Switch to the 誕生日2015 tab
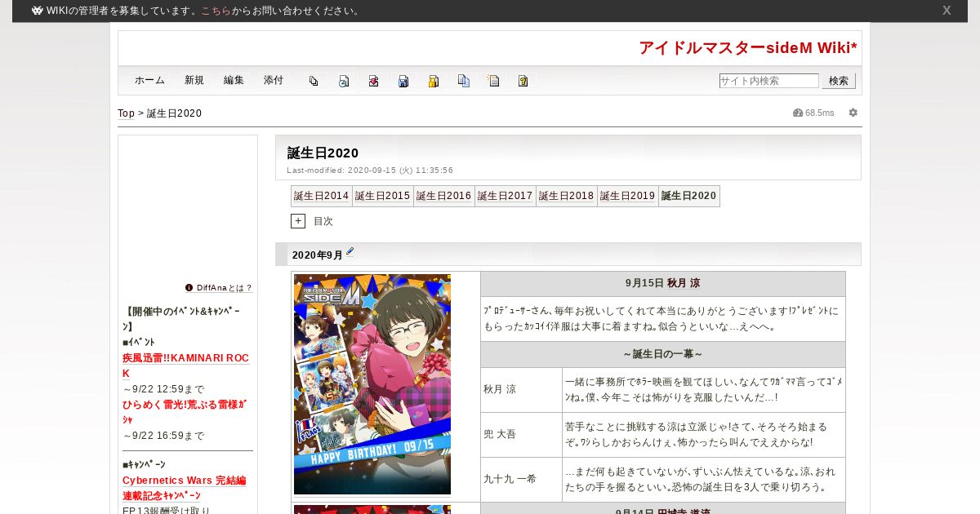The image size is (980, 514). (x=383, y=196)
